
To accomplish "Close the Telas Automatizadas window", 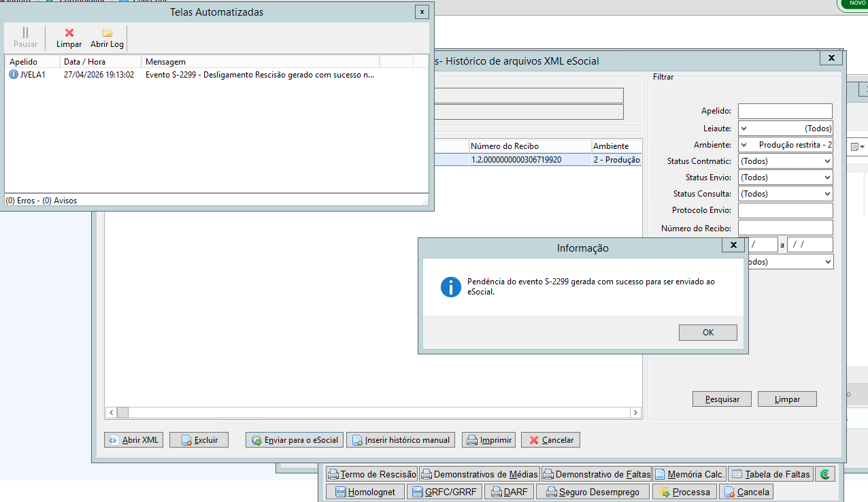I will click(x=422, y=12).
